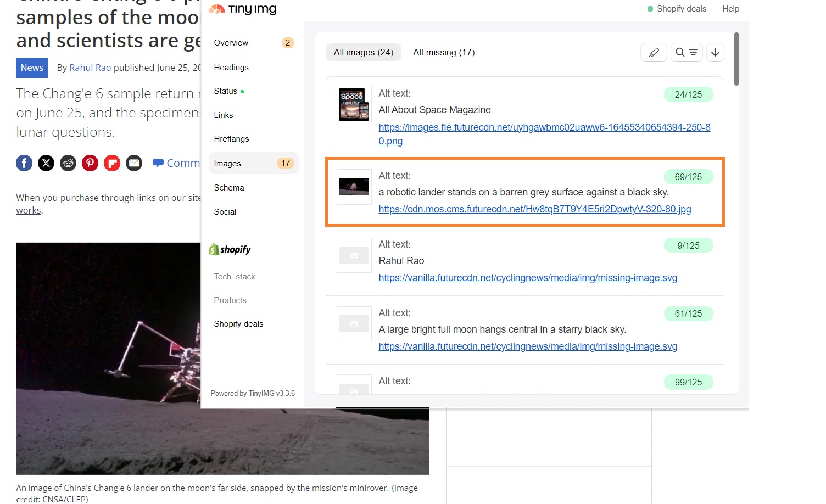The height and width of the screenshot is (504, 826).
Task: Share the article on Reddit
Action: point(68,163)
